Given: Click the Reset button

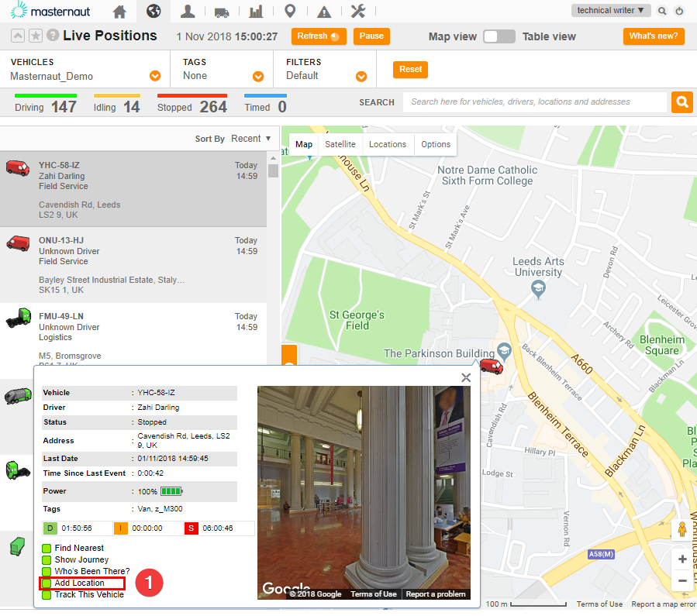Looking at the screenshot, I should 410,70.
